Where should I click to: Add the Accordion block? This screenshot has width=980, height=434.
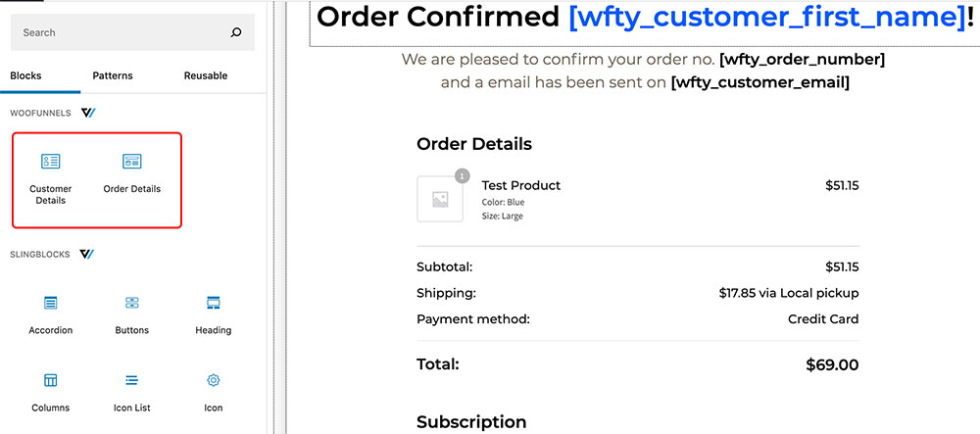pyautogui.click(x=51, y=315)
